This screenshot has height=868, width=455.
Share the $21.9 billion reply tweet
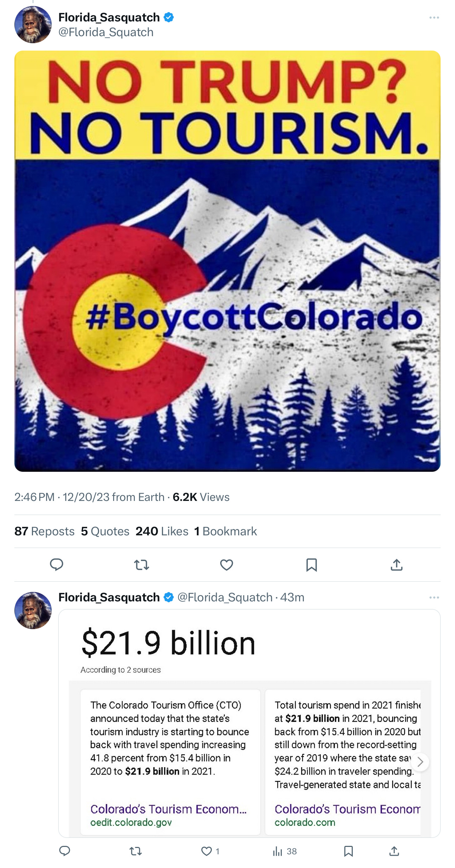pos(394,851)
